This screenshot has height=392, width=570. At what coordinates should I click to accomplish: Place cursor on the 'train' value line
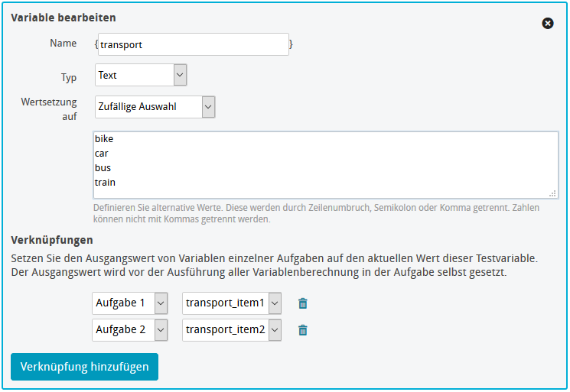click(106, 183)
